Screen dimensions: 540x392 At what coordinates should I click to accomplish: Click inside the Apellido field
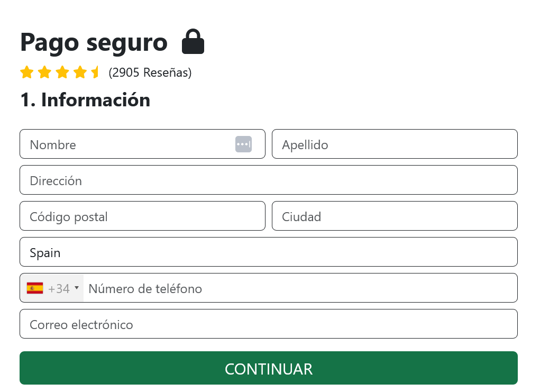coord(395,144)
